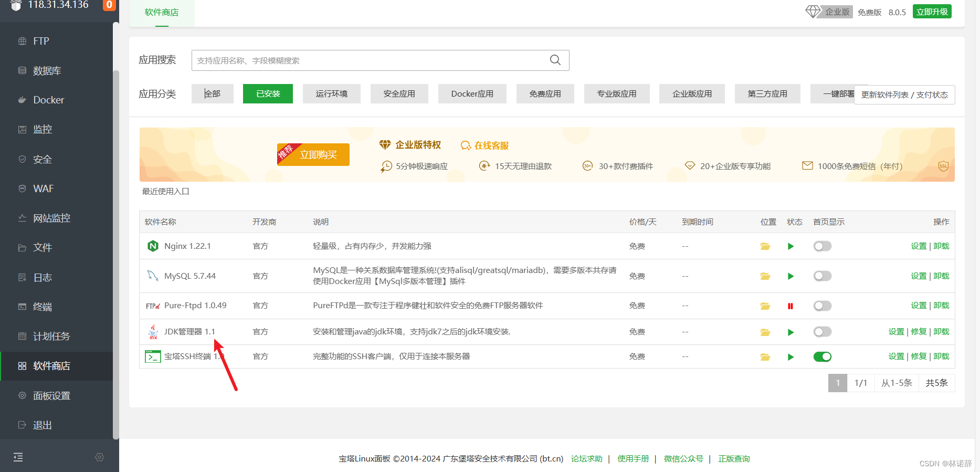Click 修复 for JDK管理器

pos(919,331)
